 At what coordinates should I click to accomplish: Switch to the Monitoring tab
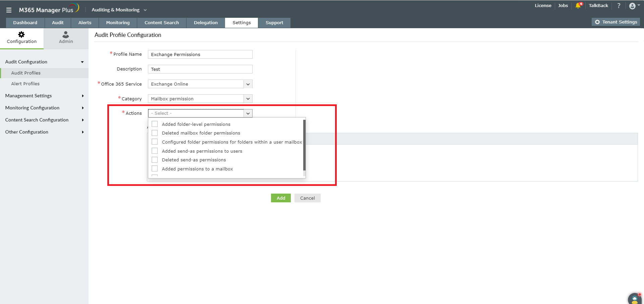[118, 22]
